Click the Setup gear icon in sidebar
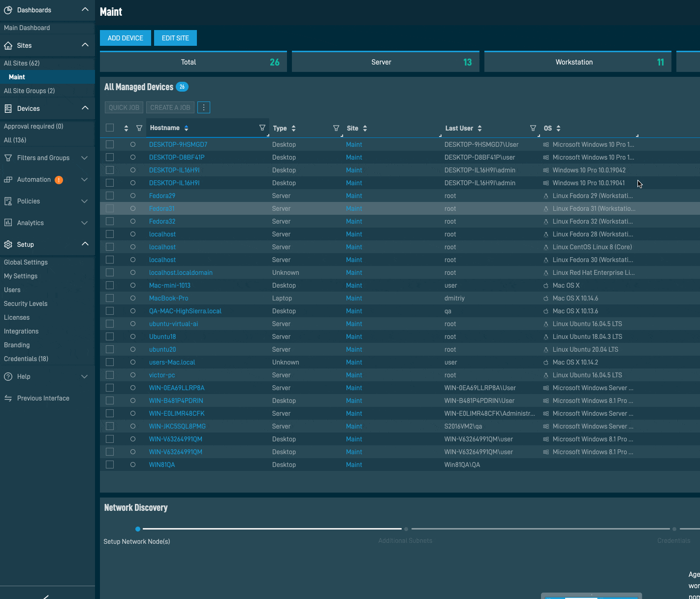The image size is (700, 599). pos(8,244)
